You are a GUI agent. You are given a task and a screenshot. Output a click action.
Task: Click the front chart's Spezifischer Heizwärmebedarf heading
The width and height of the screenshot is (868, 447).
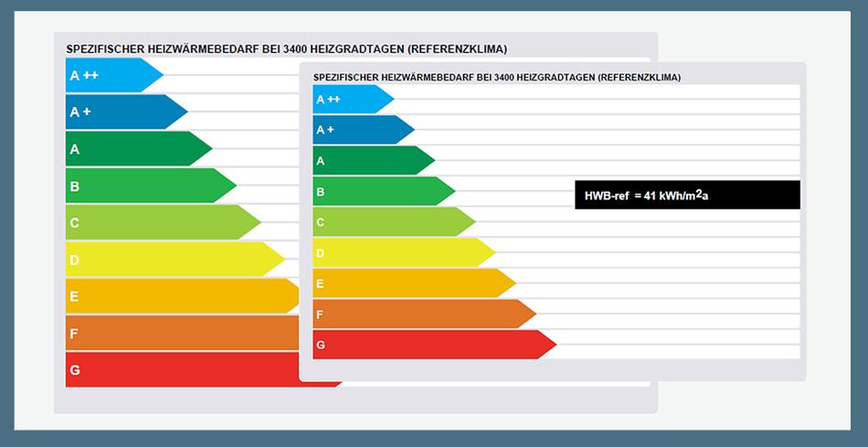(x=496, y=78)
